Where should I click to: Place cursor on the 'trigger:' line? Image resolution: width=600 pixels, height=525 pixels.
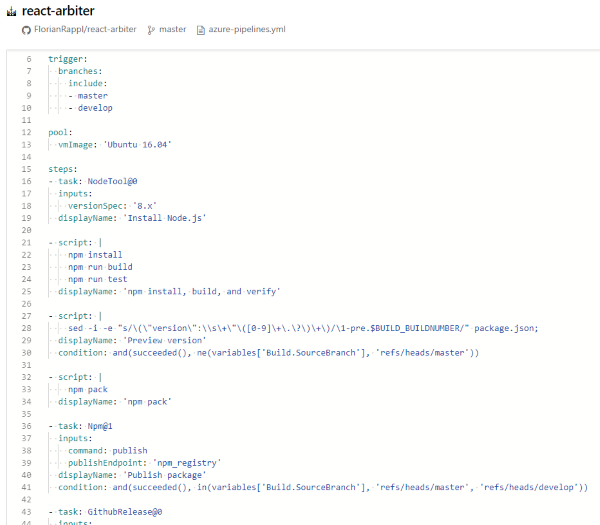click(68, 59)
